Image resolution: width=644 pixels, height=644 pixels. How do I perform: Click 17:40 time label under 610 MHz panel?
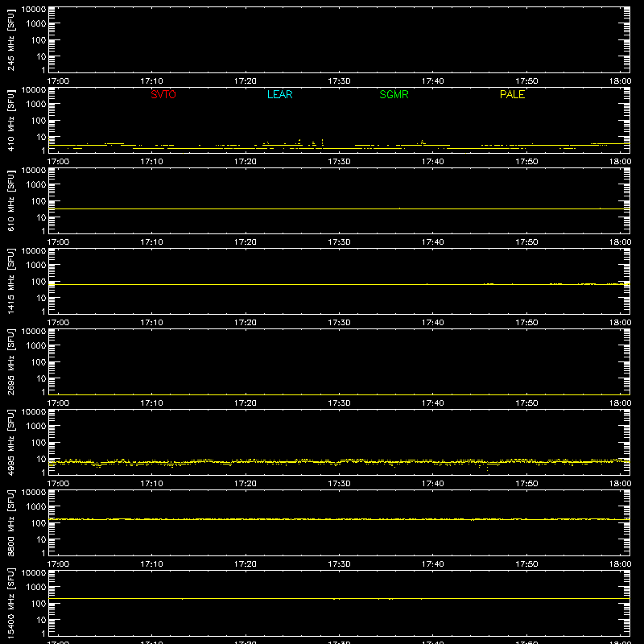pyautogui.click(x=432, y=242)
